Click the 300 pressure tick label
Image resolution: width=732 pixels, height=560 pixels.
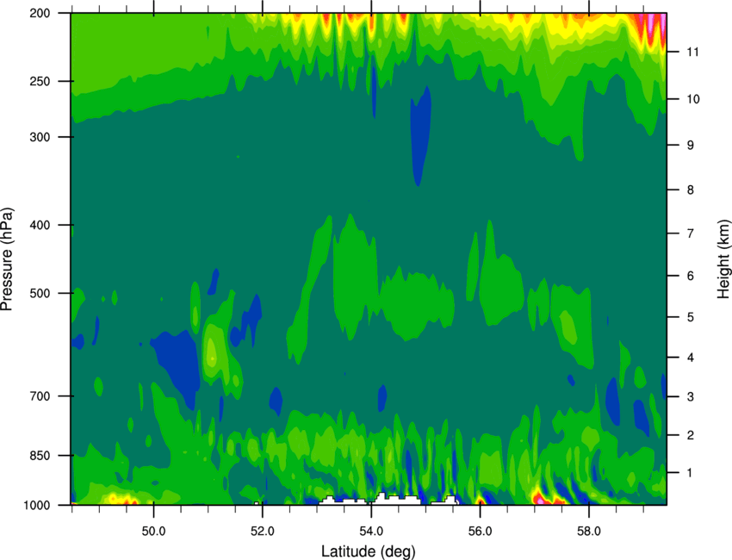coord(40,137)
